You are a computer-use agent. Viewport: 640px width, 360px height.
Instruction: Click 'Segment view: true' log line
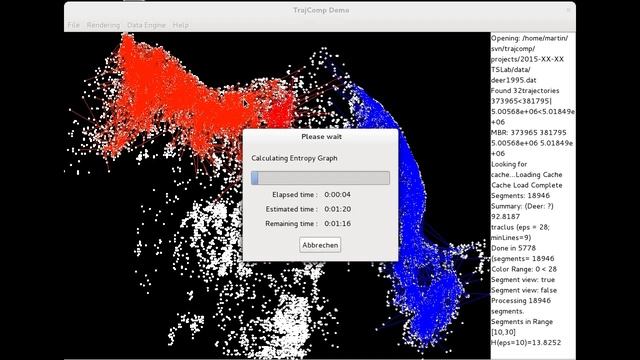[523, 280]
